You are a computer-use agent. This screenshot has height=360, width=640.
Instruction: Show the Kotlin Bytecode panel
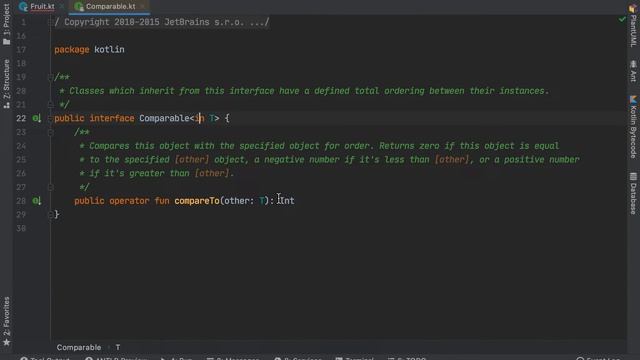coord(633,127)
